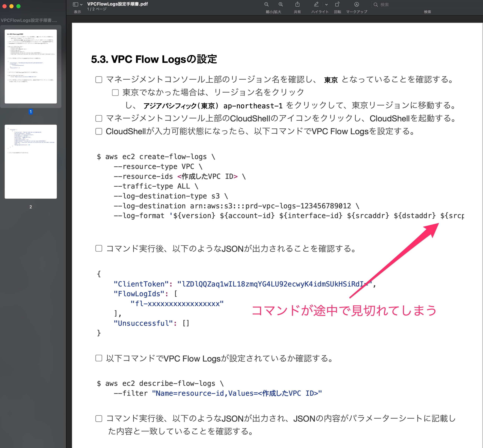Click sidebar file name VPCFlowLogs設定手順書
The width and height of the screenshot is (483, 448).
(x=29, y=20)
